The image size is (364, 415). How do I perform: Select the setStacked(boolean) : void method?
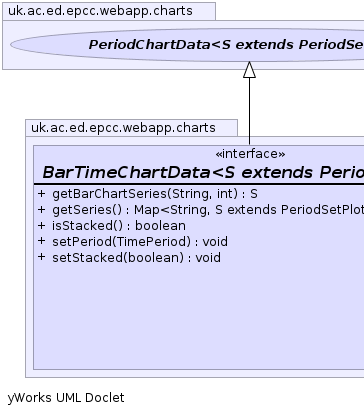click(136, 258)
